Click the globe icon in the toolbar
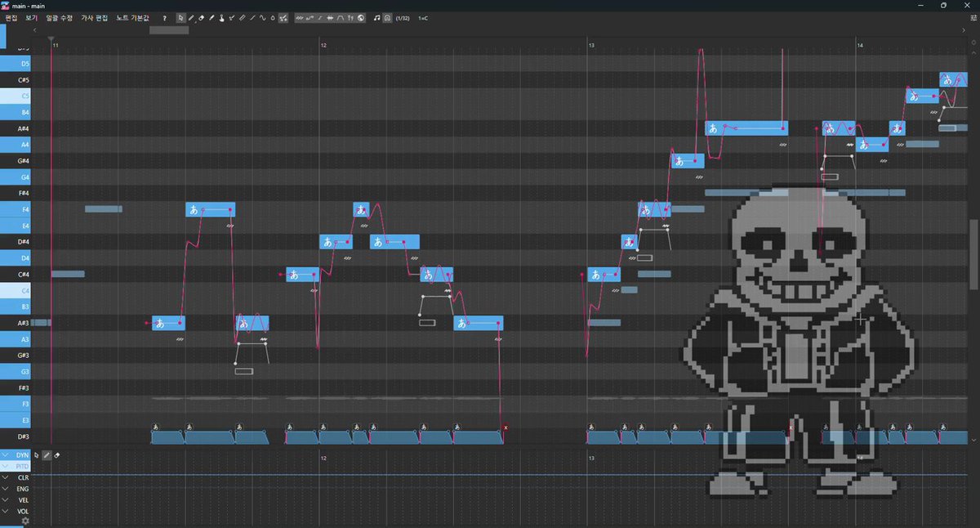This screenshot has width=980, height=528. click(x=361, y=17)
